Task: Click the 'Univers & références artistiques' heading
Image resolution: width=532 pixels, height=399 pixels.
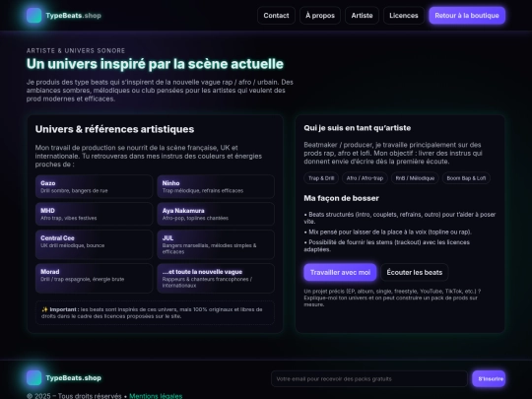Action: pos(114,129)
